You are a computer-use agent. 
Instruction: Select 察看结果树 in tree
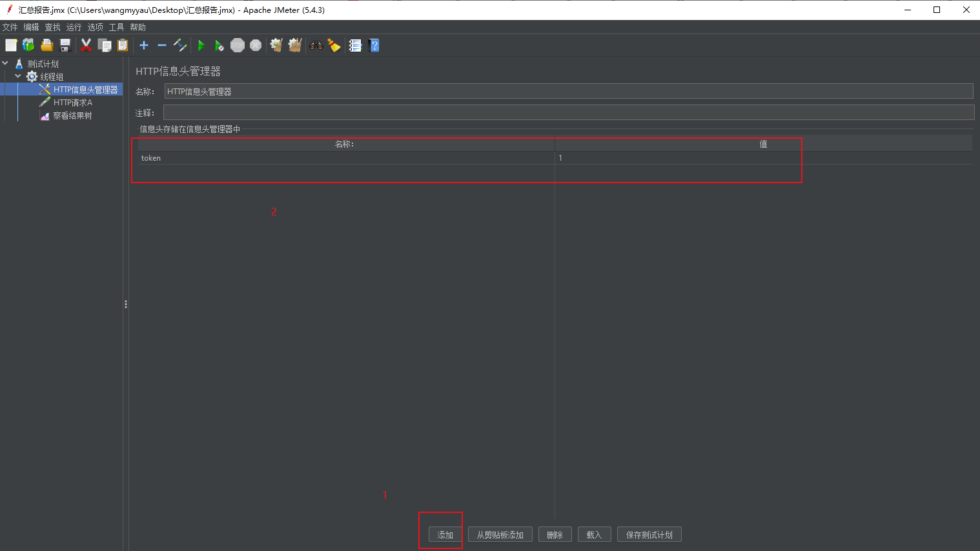pos(72,115)
